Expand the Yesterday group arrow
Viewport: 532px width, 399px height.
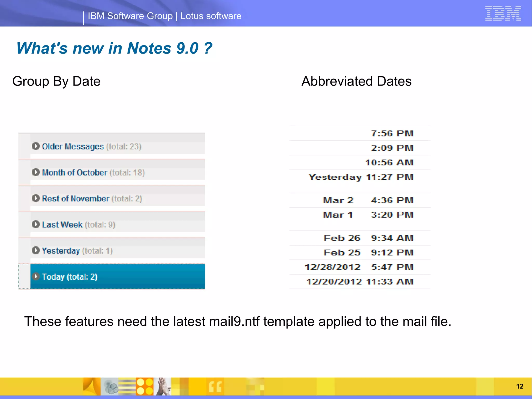click(36, 250)
